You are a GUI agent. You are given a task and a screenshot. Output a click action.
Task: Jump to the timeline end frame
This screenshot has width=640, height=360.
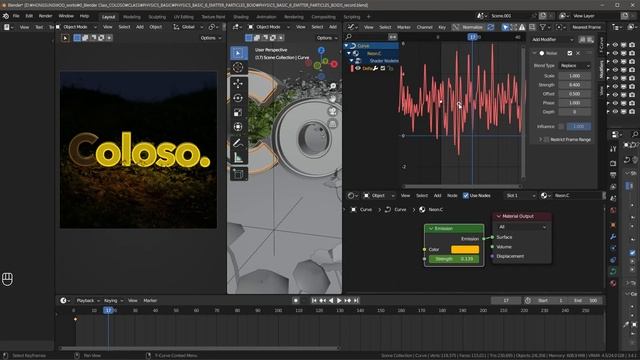356,300
